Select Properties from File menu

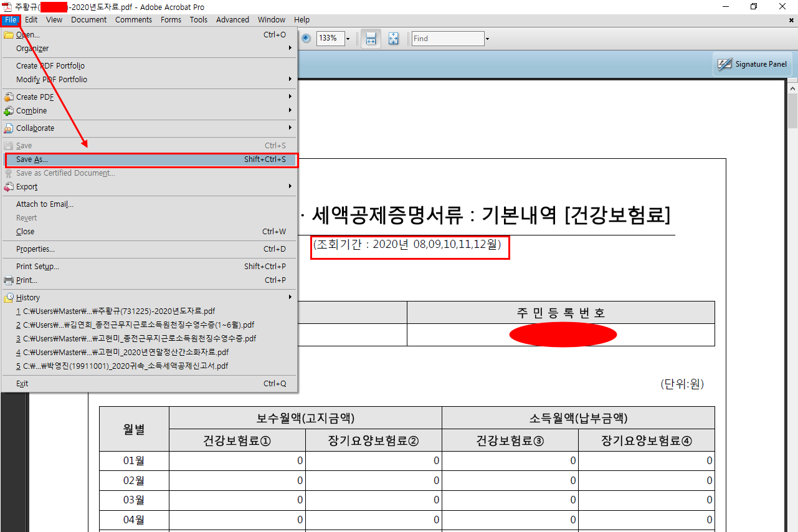36,249
